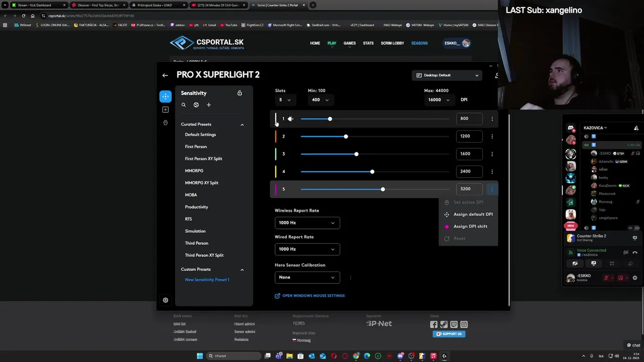Disconnect from Discord voice channel
This screenshot has height=362, width=644.
(x=635, y=252)
